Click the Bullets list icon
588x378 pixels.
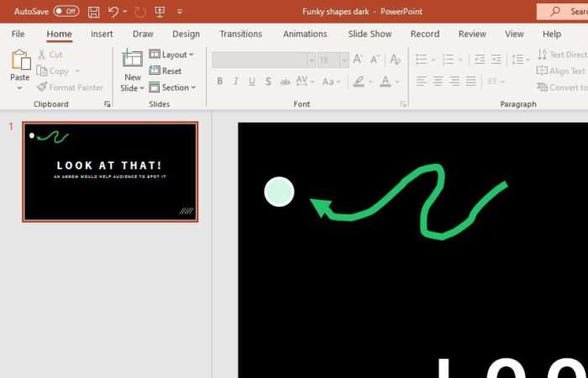pyautogui.click(x=422, y=60)
